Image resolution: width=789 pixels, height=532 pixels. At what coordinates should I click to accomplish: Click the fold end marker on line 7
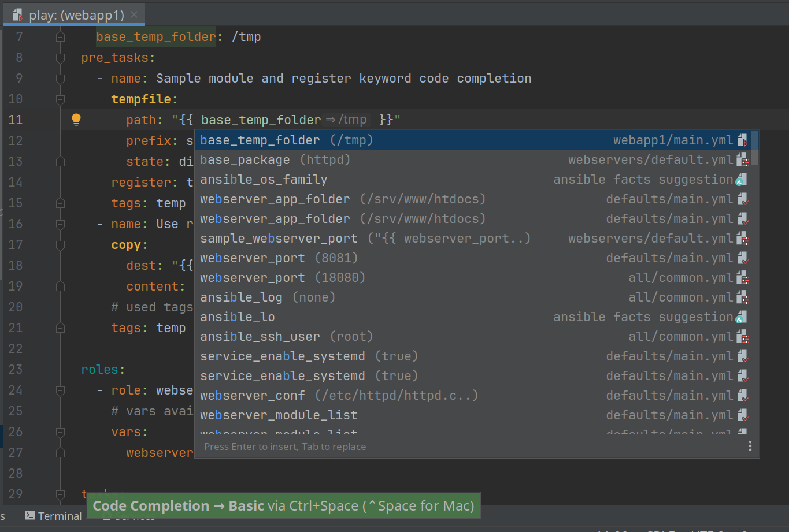(x=60, y=37)
